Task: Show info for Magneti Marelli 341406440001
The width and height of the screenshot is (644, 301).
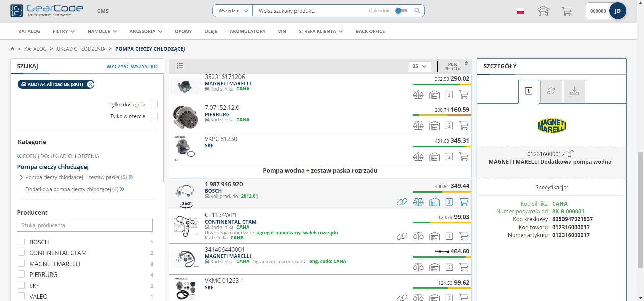Action: [449, 267]
